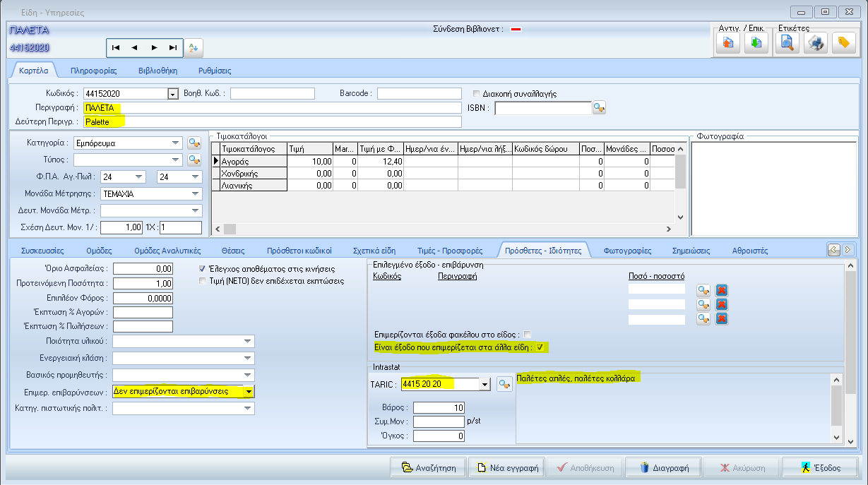Open Κατηγορία lookup search icon
The width and height of the screenshot is (868, 485).
coord(194,143)
